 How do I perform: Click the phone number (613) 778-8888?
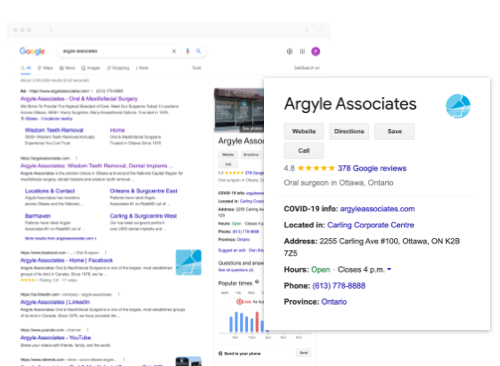click(x=339, y=286)
